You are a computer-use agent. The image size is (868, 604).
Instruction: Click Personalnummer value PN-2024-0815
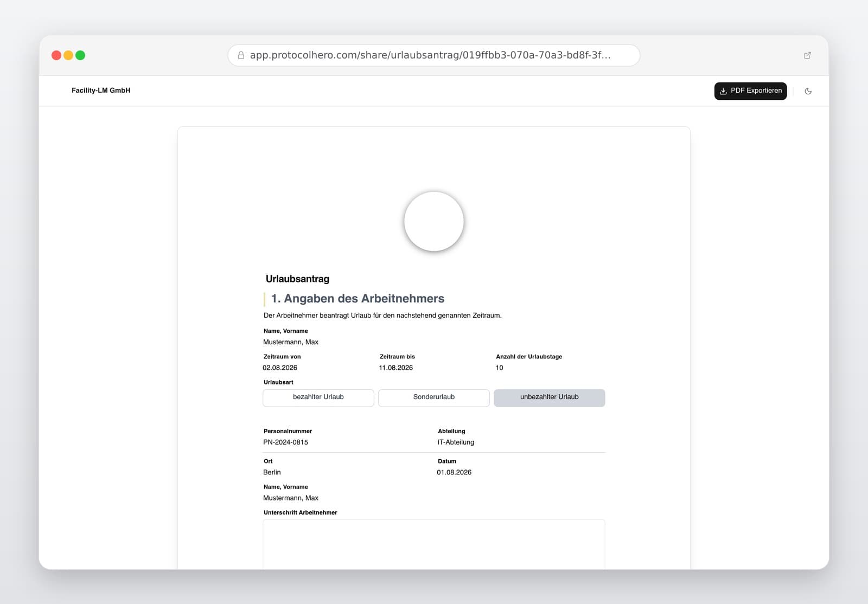coord(285,442)
